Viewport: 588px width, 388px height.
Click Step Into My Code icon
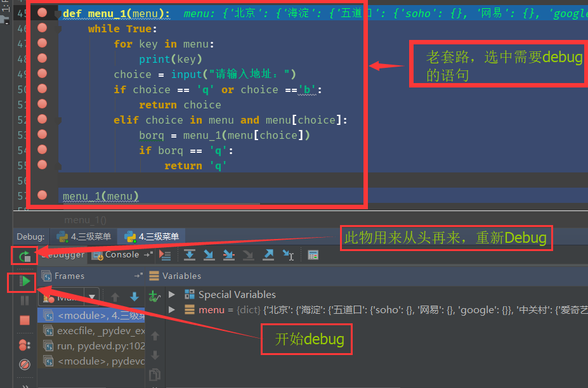tap(228, 255)
